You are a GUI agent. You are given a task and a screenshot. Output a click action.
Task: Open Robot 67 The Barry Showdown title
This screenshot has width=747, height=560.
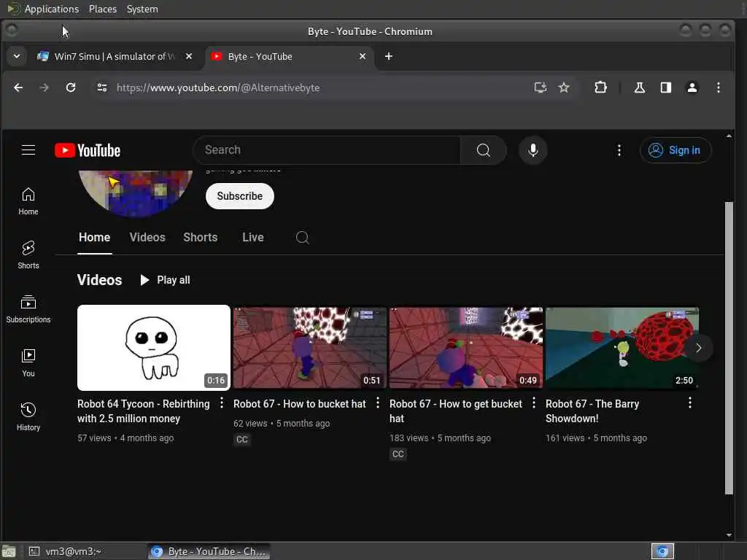[592, 411]
